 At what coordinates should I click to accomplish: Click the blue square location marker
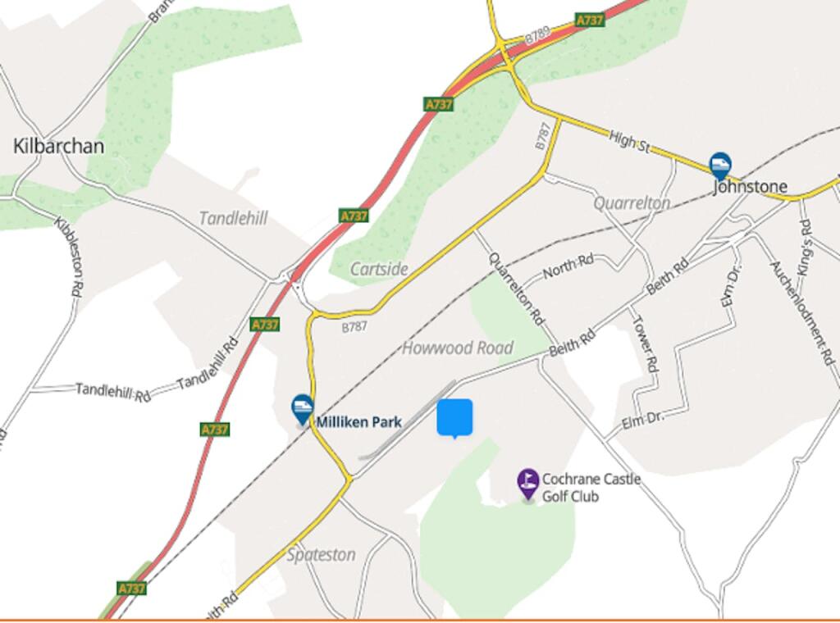[x=454, y=418]
